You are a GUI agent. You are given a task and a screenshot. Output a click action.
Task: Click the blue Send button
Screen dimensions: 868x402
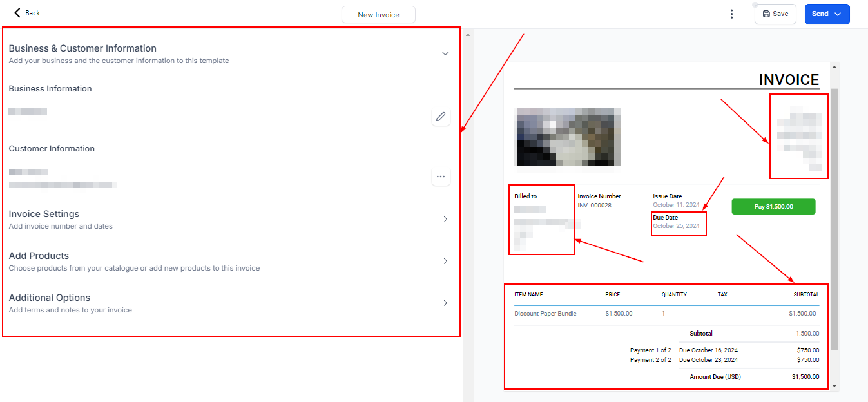827,14
